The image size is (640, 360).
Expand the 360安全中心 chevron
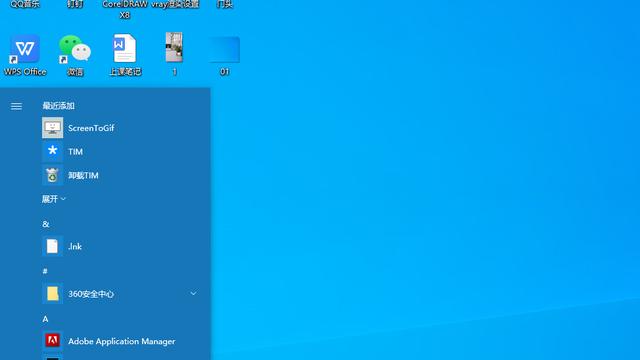[x=193, y=293]
